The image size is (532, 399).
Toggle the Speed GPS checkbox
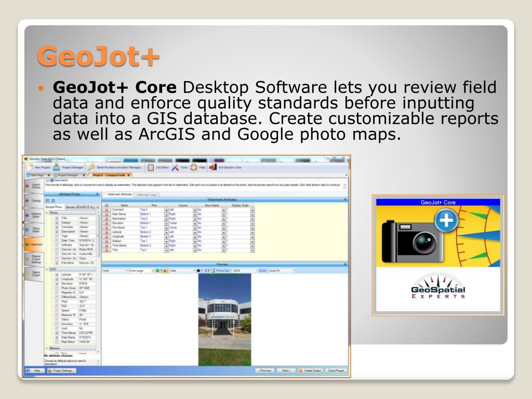point(57,311)
